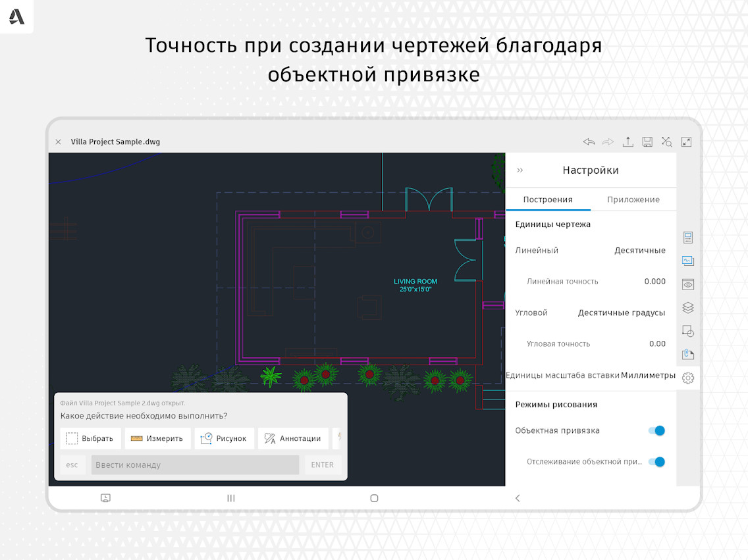Open the blocks panel icon
Viewport: 748px width, 560px height.
point(688,331)
